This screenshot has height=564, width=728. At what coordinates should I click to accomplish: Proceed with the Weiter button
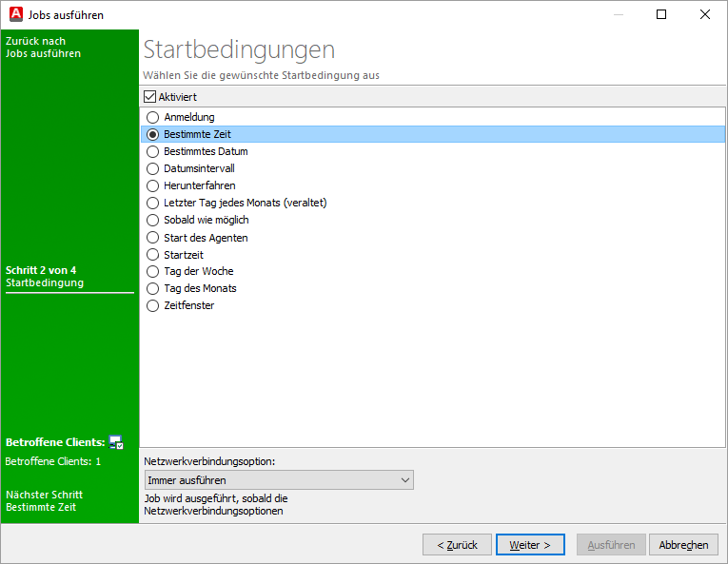(530, 545)
